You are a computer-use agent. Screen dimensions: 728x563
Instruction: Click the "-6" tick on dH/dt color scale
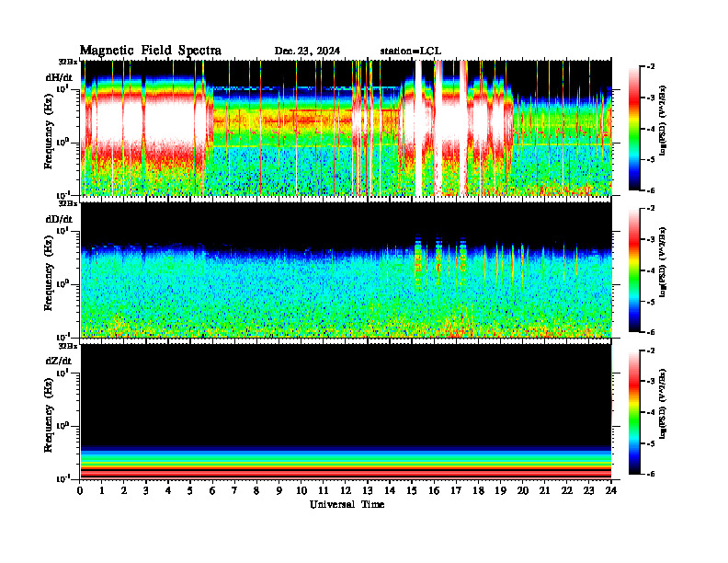[651, 190]
